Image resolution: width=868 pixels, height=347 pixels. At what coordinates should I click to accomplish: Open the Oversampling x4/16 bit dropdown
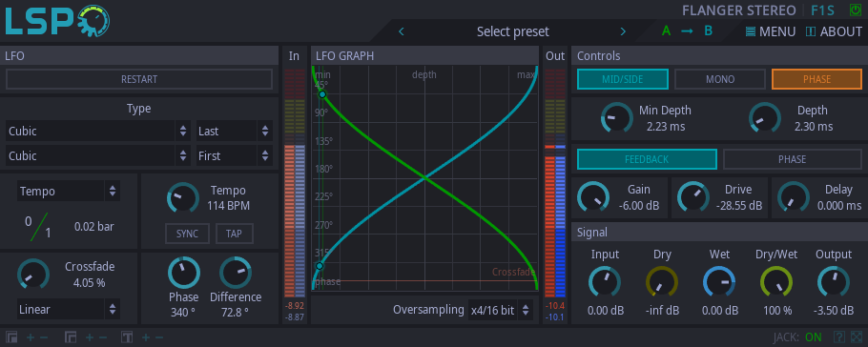tap(501, 311)
